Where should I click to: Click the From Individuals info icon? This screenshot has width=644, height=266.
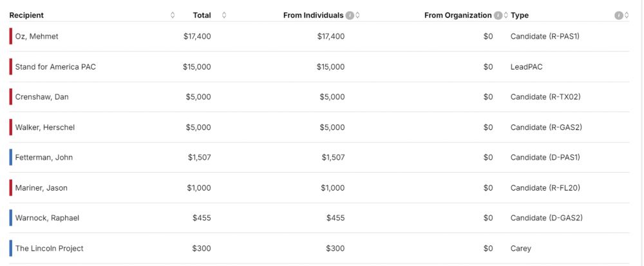pyautogui.click(x=350, y=15)
